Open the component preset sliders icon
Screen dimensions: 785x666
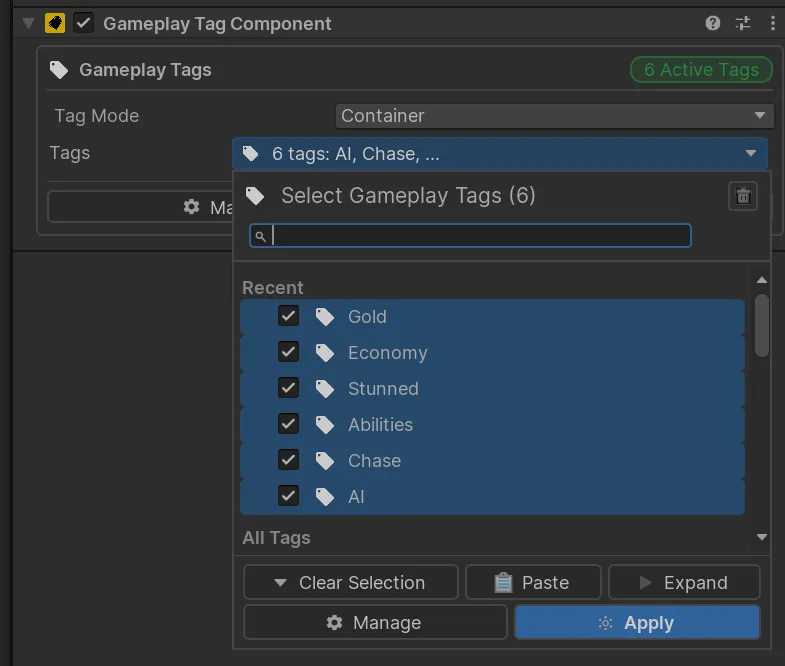tap(743, 23)
